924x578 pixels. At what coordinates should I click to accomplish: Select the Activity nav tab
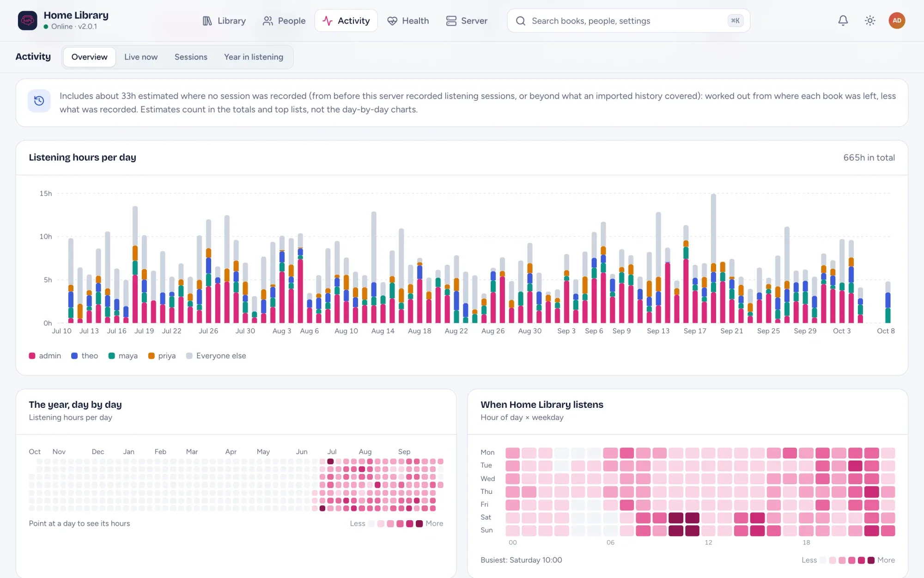346,21
